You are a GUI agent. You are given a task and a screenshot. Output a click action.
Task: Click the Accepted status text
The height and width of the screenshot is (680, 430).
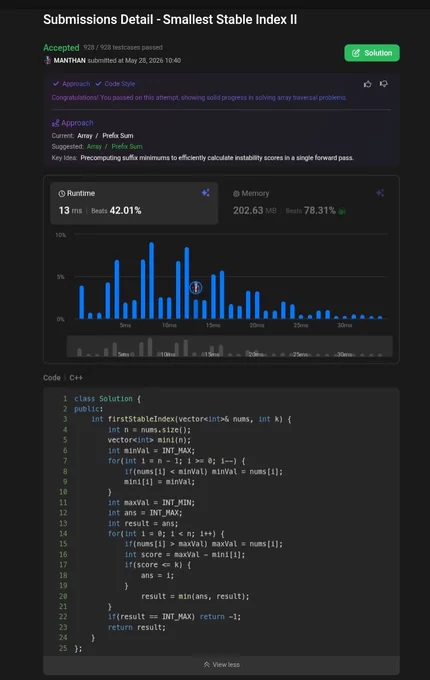click(x=61, y=48)
